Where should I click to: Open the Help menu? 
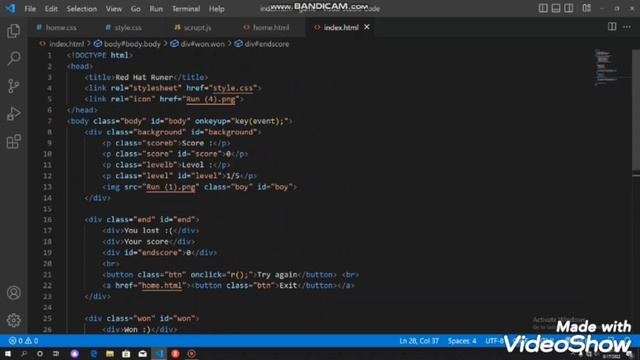click(x=217, y=9)
